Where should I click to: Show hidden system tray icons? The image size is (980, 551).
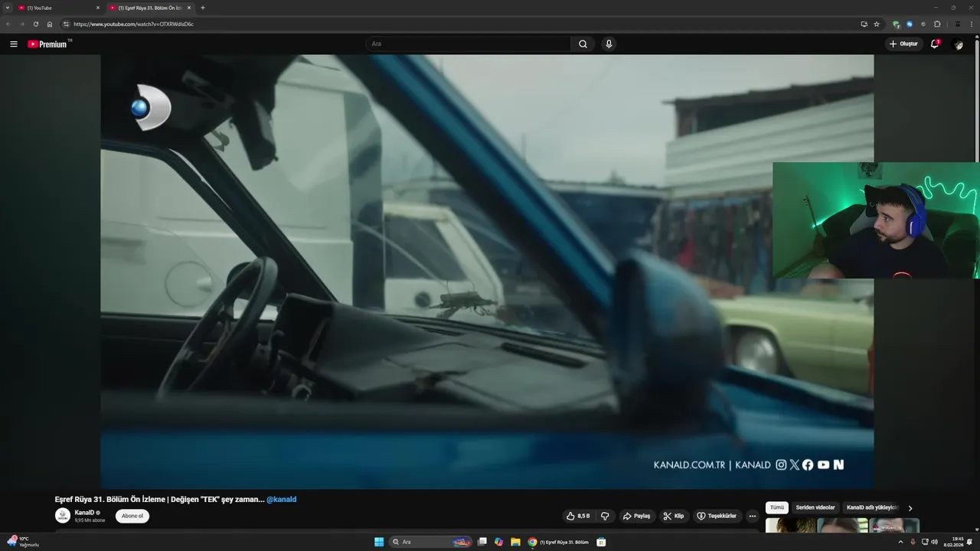[x=900, y=542]
